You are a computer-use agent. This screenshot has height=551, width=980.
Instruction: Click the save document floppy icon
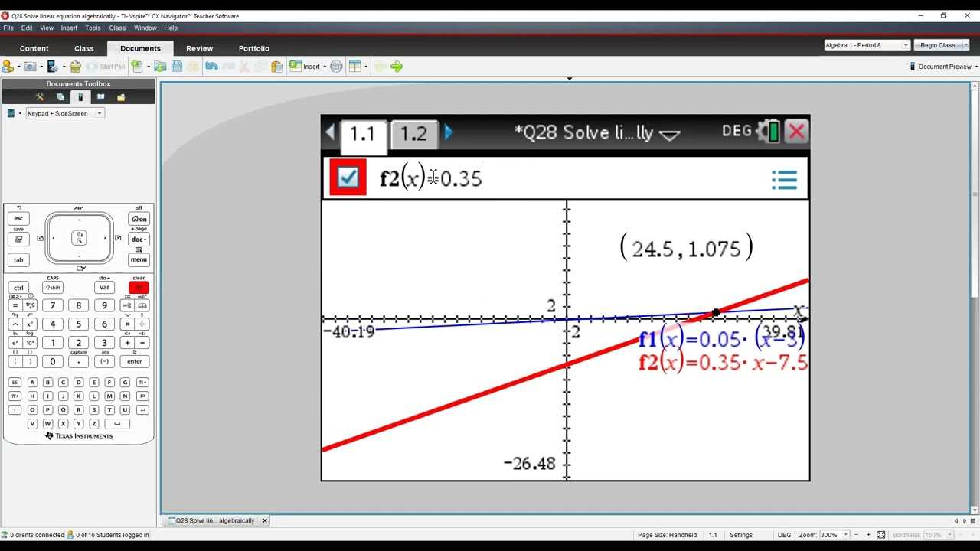tap(177, 67)
